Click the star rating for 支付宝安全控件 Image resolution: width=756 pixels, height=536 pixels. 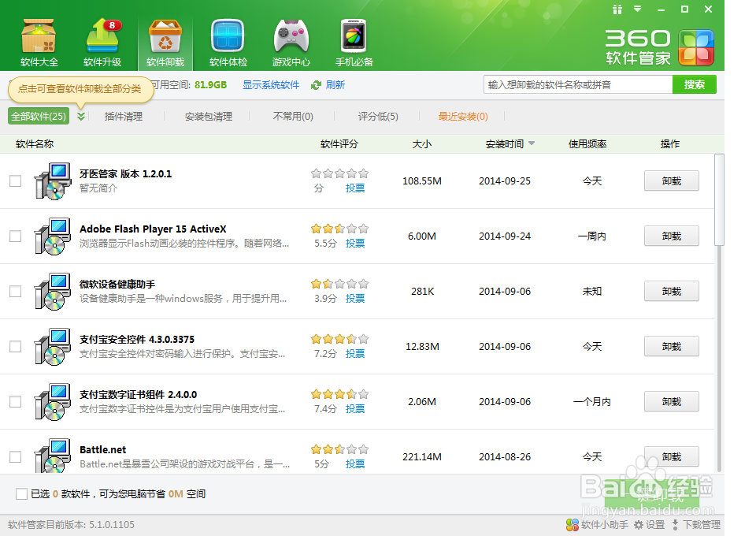[340, 339]
